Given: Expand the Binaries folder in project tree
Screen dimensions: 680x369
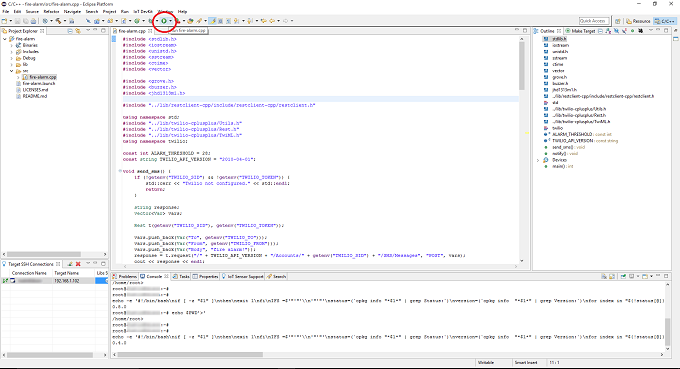Looking at the screenshot, I should [x=12, y=45].
